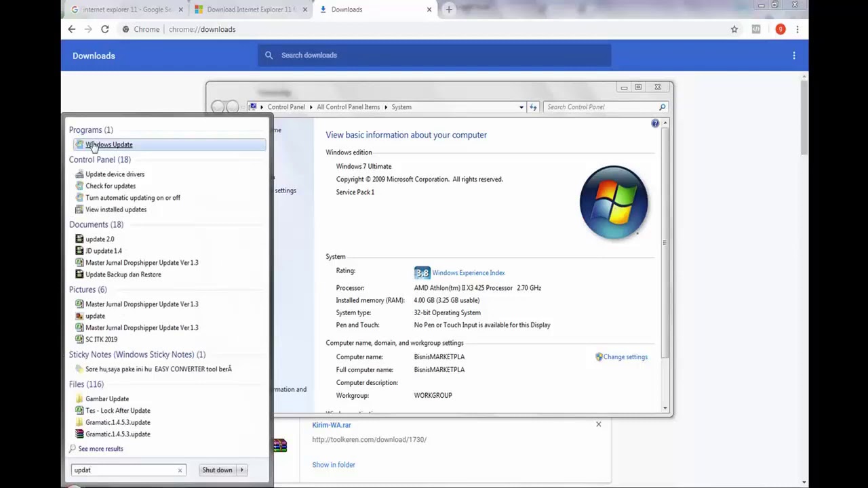
Task: Click the System window back button
Action: [218, 107]
